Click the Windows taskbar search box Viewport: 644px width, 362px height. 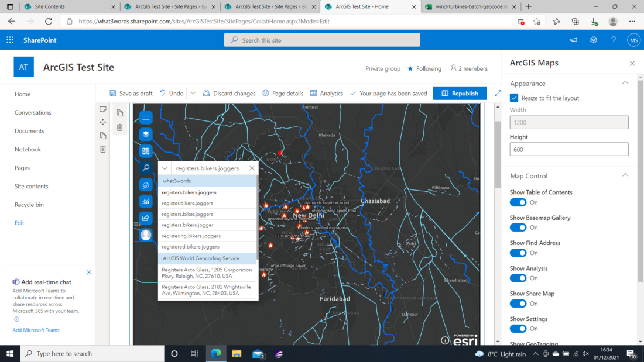tap(92, 353)
